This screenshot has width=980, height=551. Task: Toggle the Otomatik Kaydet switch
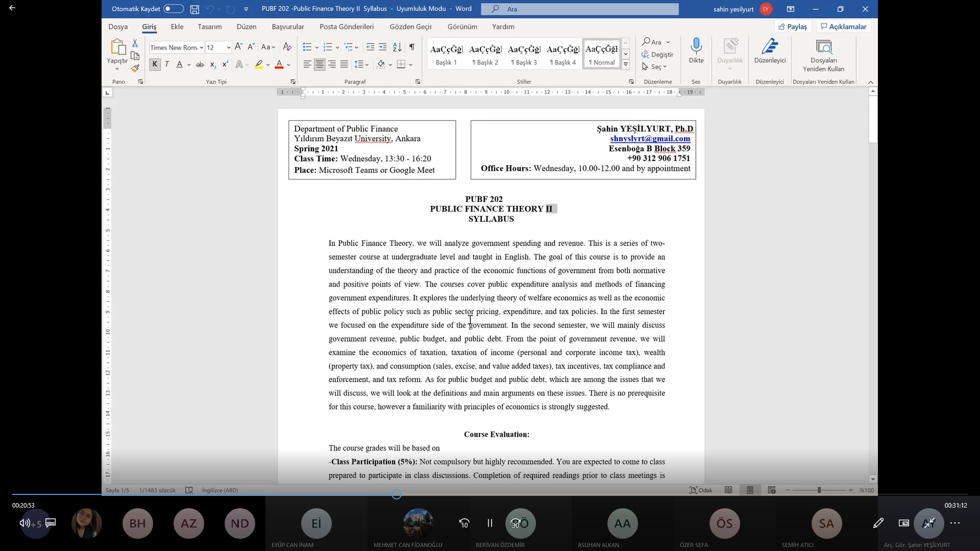[x=173, y=9]
